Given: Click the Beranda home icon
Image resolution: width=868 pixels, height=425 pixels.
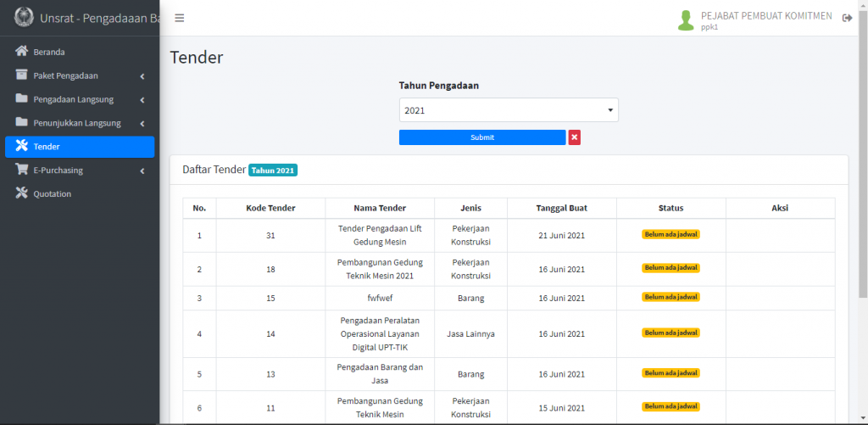Looking at the screenshot, I should (x=22, y=52).
